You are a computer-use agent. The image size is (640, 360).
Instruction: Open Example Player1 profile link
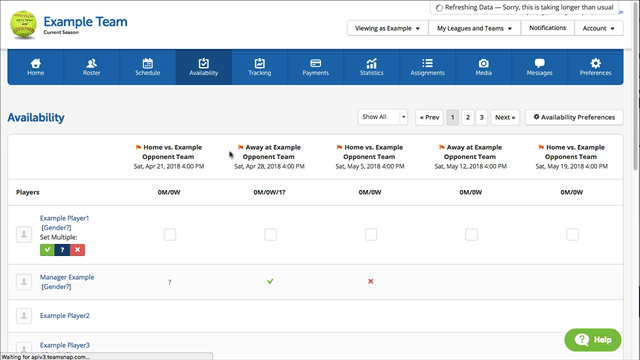[x=64, y=218]
